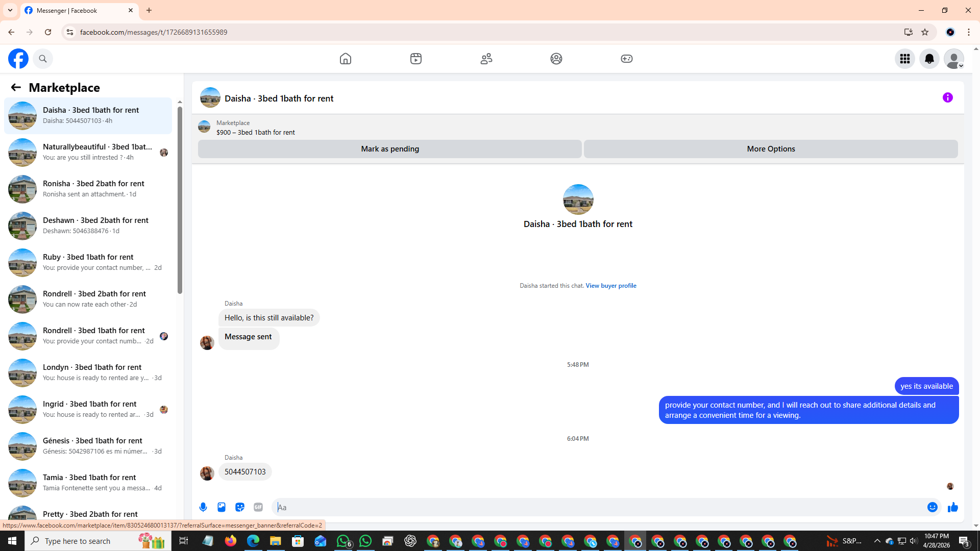Viewport: 980px width, 551px height.
Task: Open View buyer profile link
Action: pos(610,286)
